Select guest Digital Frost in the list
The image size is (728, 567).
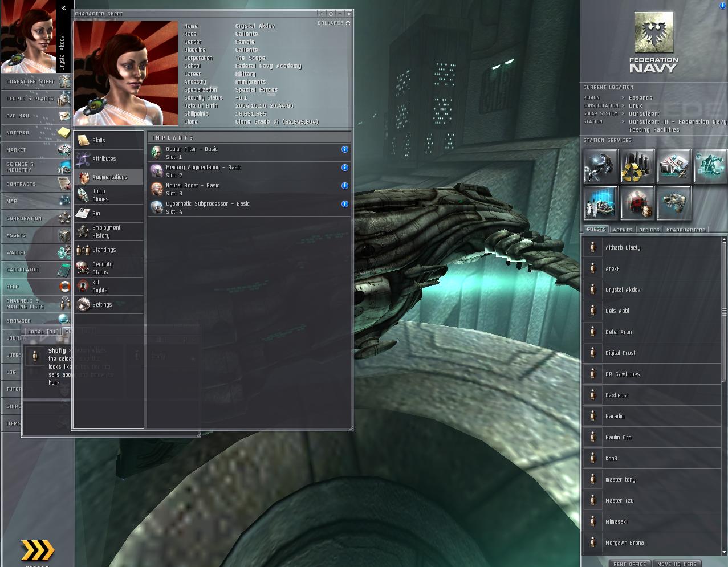652,353
